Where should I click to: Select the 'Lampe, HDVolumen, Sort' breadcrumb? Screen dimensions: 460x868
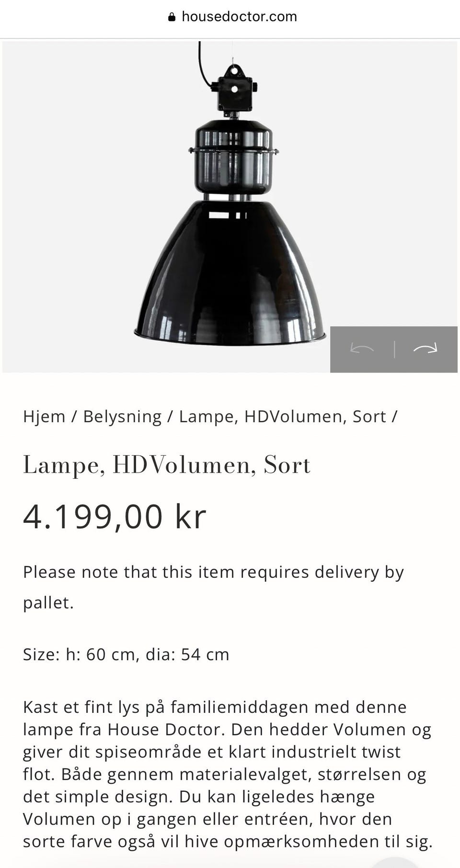pyautogui.click(x=283, y=417)
